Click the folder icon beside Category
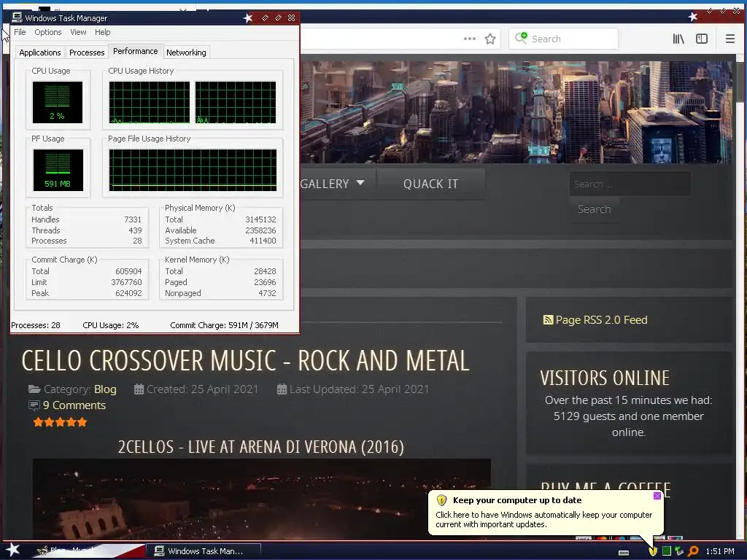This screenshot has height=560, width=747. pyautogui.click(x=34, y=389)
